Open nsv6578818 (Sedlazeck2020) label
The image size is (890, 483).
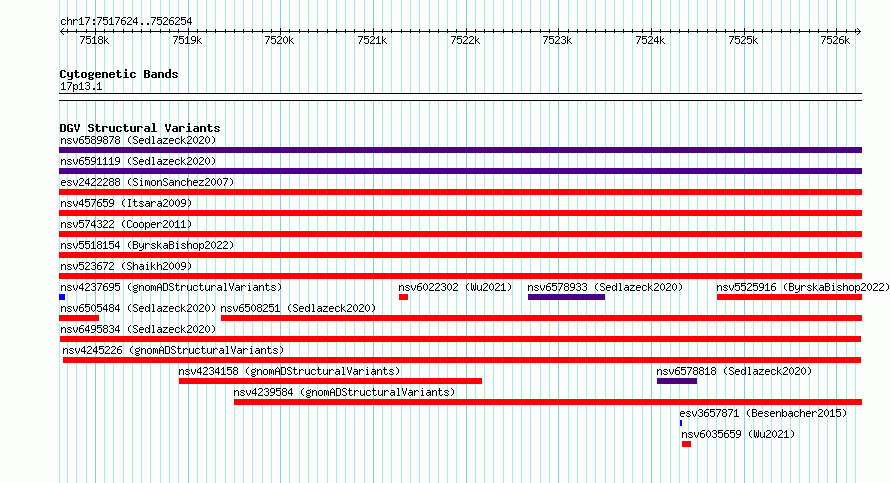pos(734,371)
